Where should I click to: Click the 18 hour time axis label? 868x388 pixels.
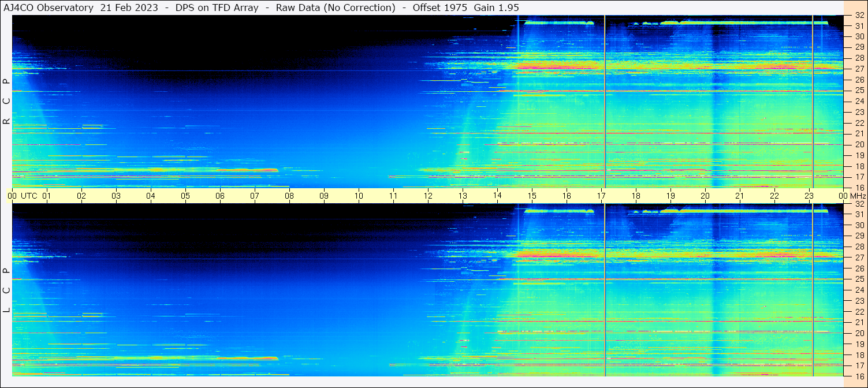pos(636,196)
